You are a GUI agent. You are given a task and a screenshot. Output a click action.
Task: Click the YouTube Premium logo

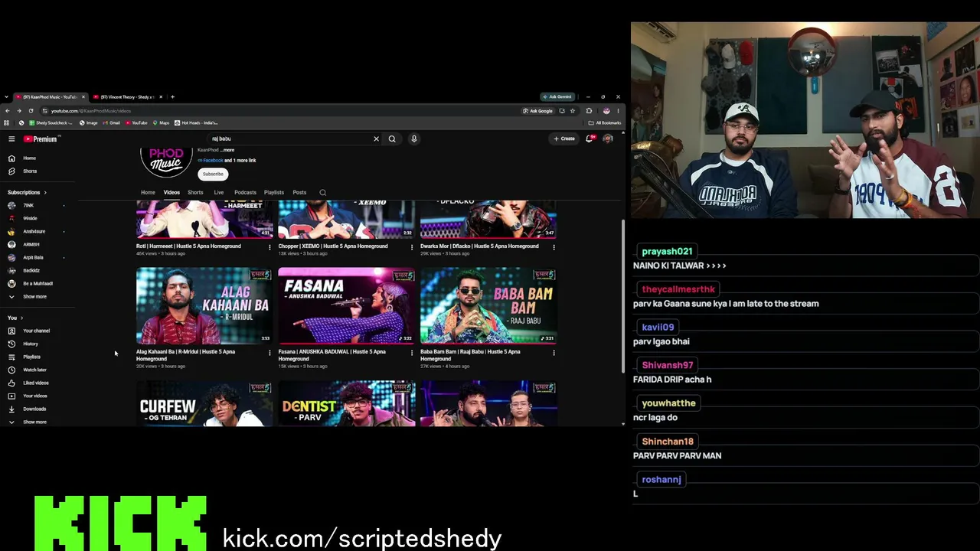(41, 139)
